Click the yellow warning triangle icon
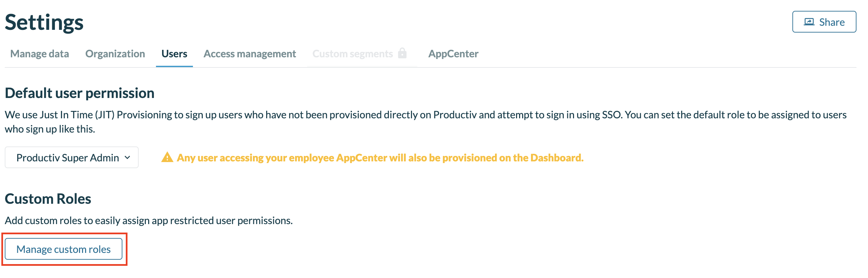Image resolution: width=868 pixels, height=278 pixels. click(167, 157)
